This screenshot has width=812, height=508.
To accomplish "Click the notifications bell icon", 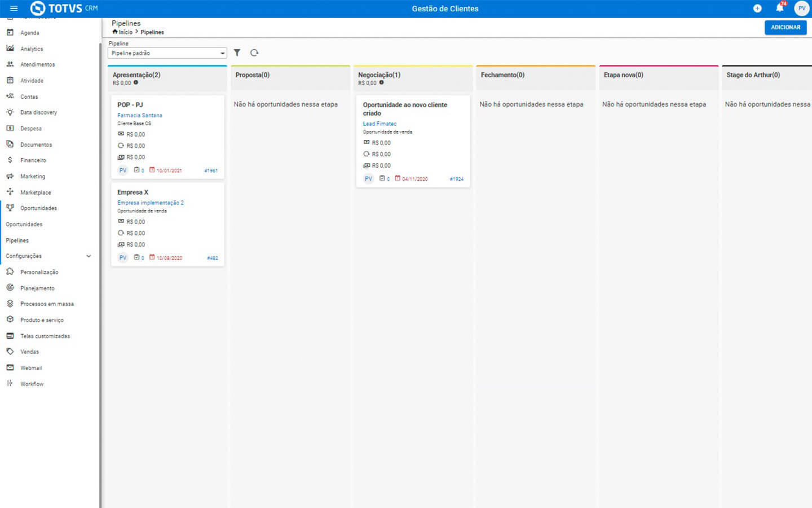I will pyautogui.click(x=779, y=8).
